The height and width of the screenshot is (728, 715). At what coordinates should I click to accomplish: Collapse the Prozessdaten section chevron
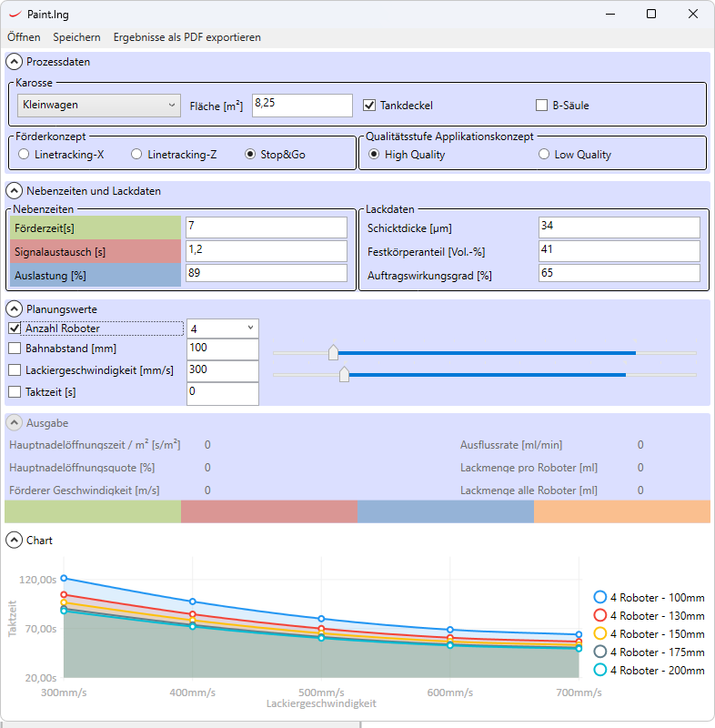click(x=14, y=62)
